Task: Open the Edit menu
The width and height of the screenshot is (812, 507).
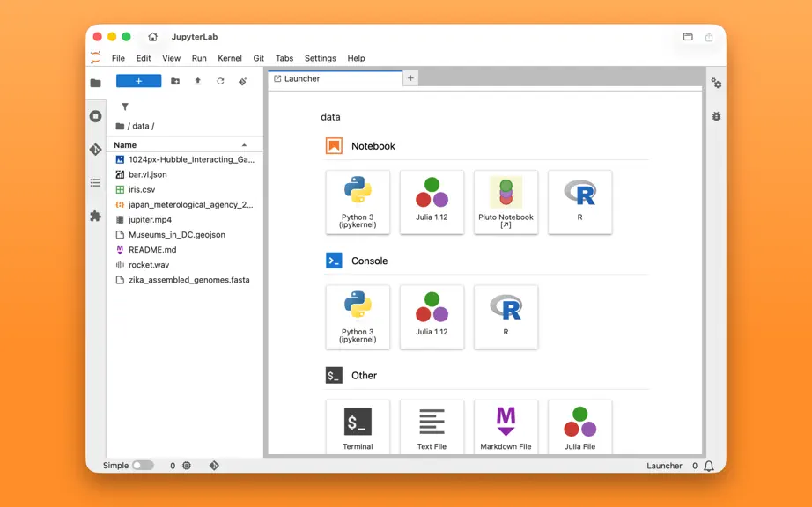Action: [144, 58]
